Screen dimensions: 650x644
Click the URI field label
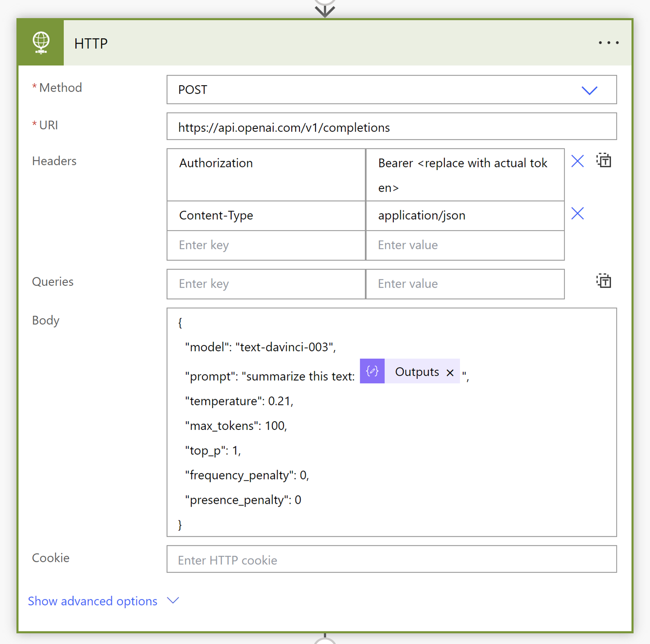[x=48, y=125]
